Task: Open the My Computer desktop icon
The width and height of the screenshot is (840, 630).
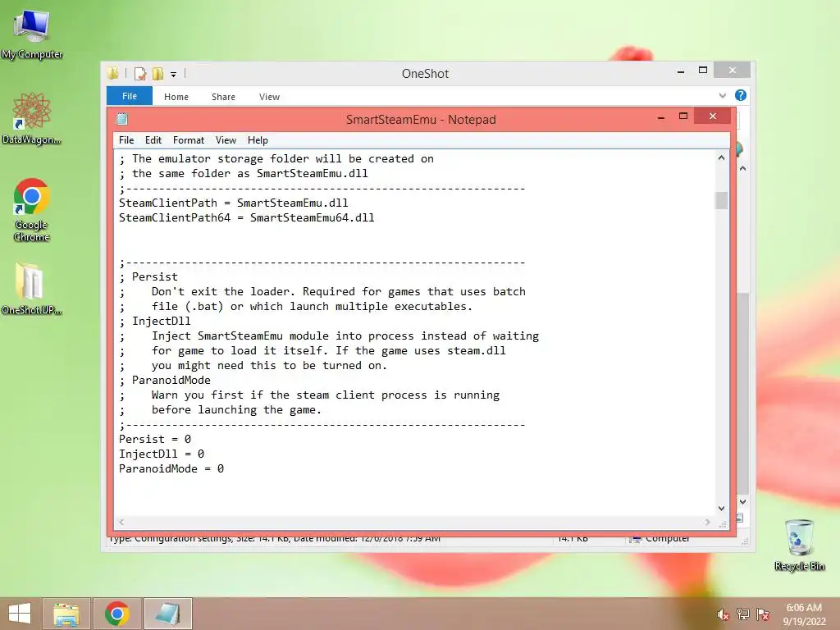Action: (x=32, y=33)
